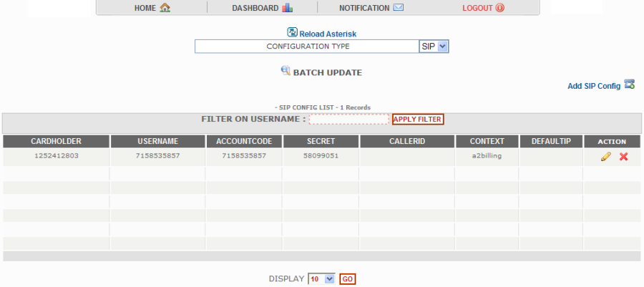
Task: Click the SIP CONFIG LIST records label
Action: tap(323, 107)
